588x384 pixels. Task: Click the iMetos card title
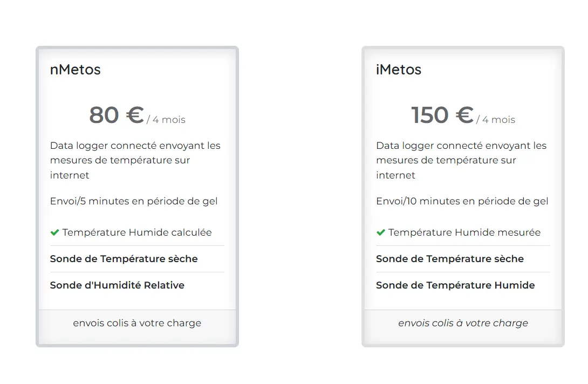click(399, 70)
